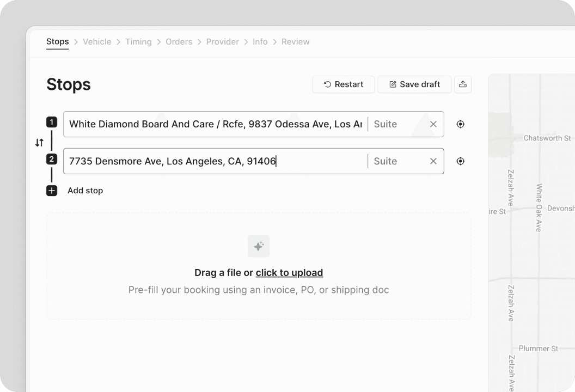Swap the order of the two stops
Viewport: 575px width, 392px height.
pos(38,142)
